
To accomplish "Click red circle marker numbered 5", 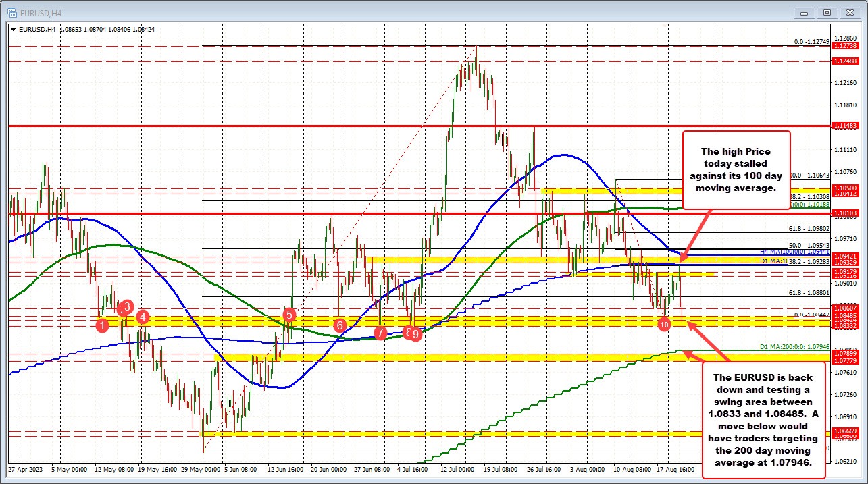I will tap(289, 314).
